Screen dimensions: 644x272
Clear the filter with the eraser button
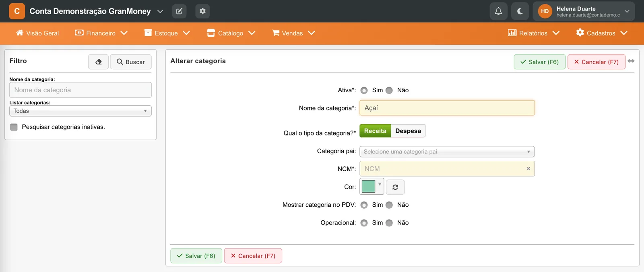[x=99, y=62]
